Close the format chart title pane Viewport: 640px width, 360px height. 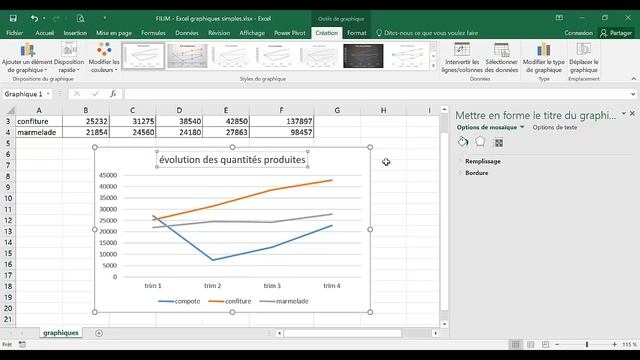pyautogui.click(x=632, y=113)
